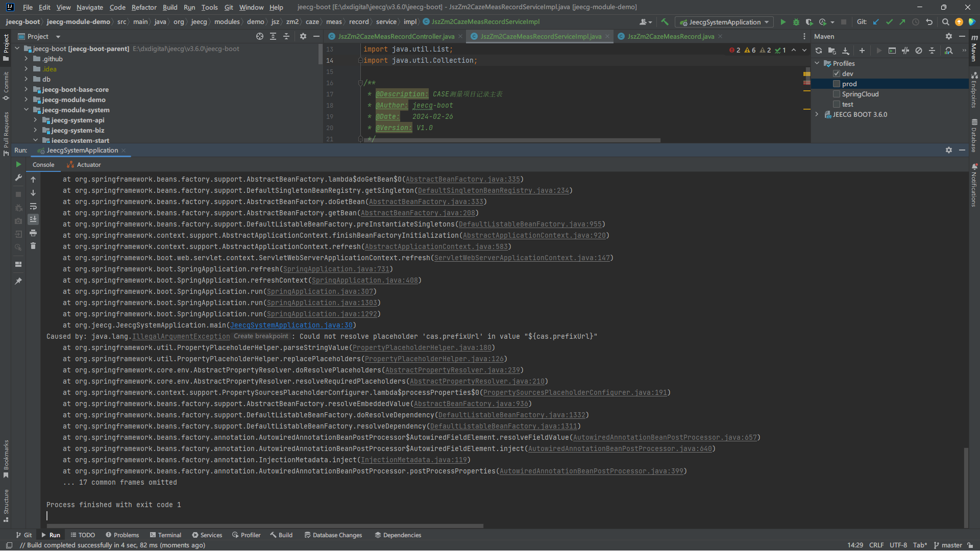Screen dimensions: 980x551
Task: Expand JEECG BOOT 3.6.0 Maven node
Action: [817, 114]
